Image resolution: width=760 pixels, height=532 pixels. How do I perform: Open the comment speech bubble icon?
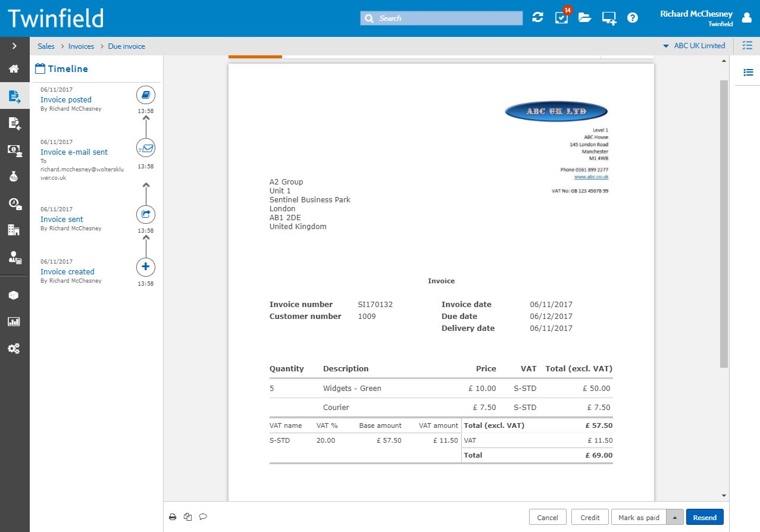(x=203, y=517)
